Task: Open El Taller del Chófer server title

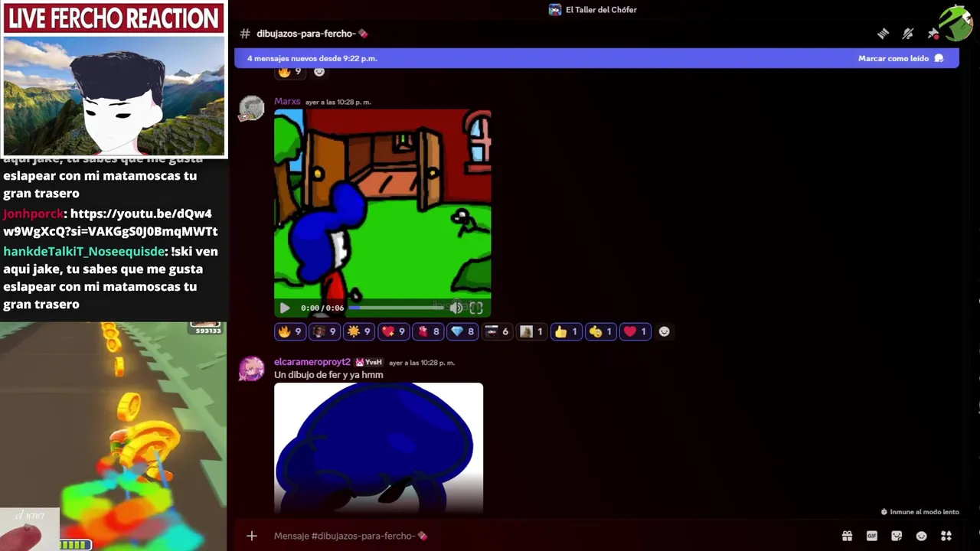Action: (601, 10)
